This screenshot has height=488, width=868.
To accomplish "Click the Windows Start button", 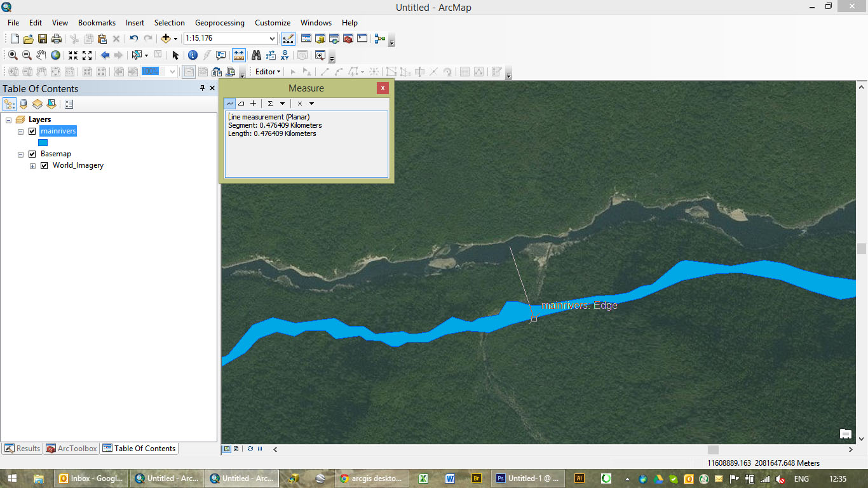I will click(12, 478).
